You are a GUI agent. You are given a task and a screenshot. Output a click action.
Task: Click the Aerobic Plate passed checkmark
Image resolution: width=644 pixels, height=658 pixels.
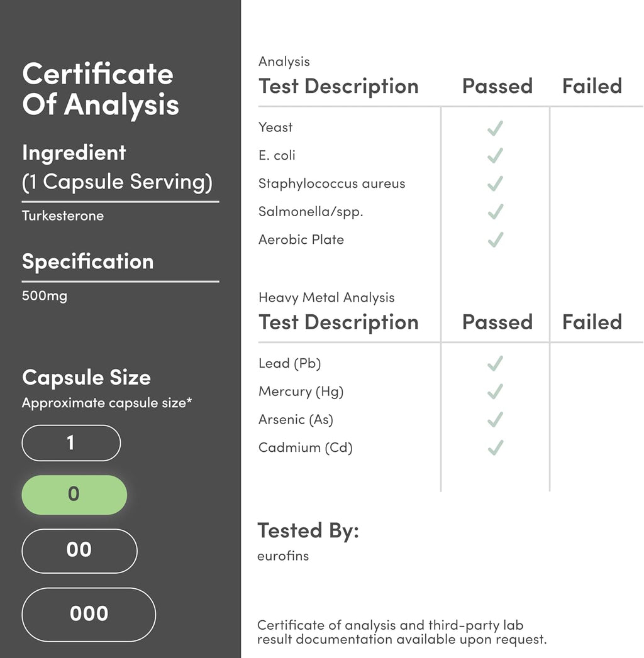tap(495, 239)
